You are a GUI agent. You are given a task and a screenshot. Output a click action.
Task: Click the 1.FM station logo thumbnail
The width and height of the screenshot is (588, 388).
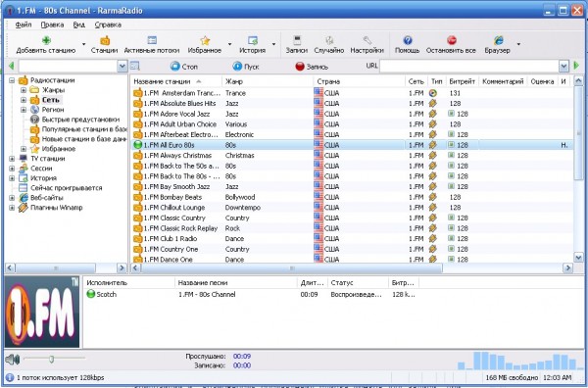(42, 312)
